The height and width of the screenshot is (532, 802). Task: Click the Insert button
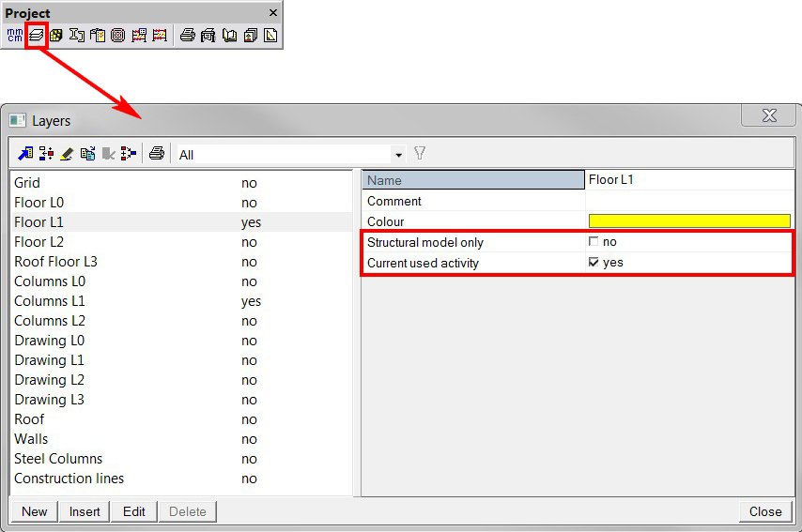point(85,511)
